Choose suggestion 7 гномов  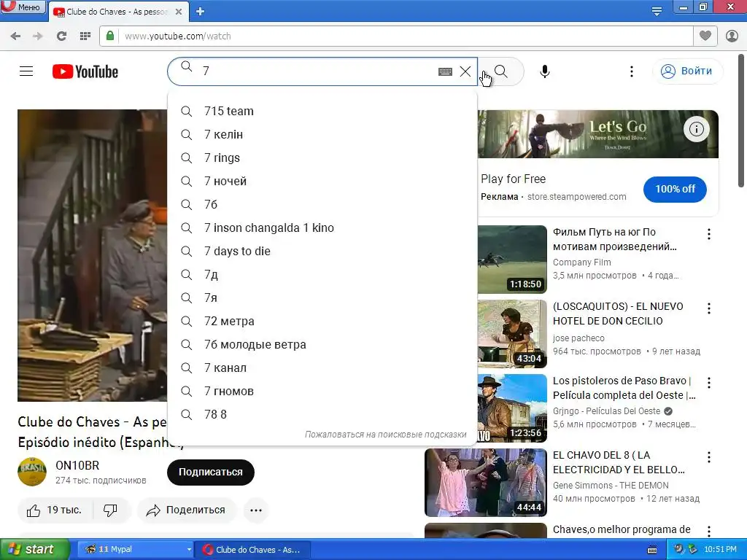pos(322,391)
